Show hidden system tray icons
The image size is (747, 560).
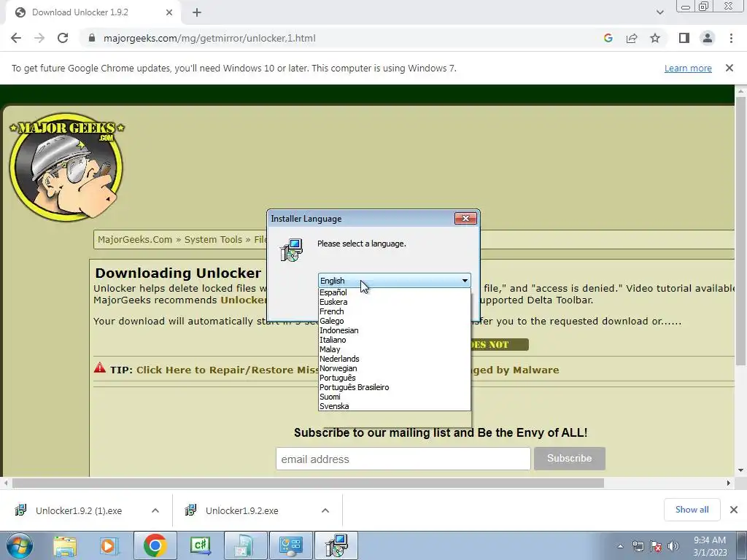tap(620, 546)
